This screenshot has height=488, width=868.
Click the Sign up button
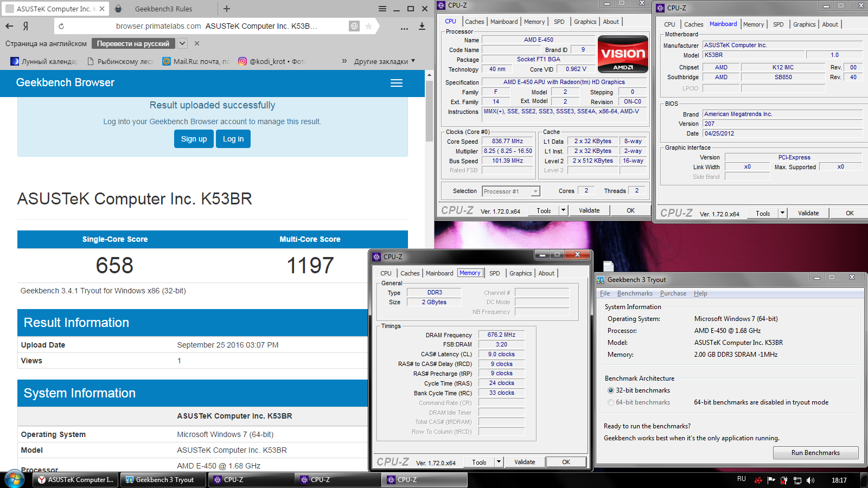point(194,139)
